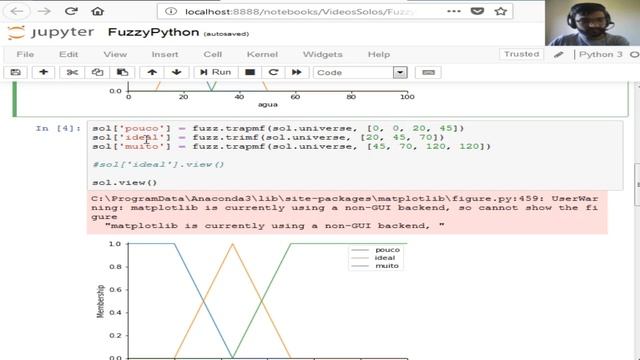Open the File menu
Viewport: 640px width, 360px height.
pos(25,54)
